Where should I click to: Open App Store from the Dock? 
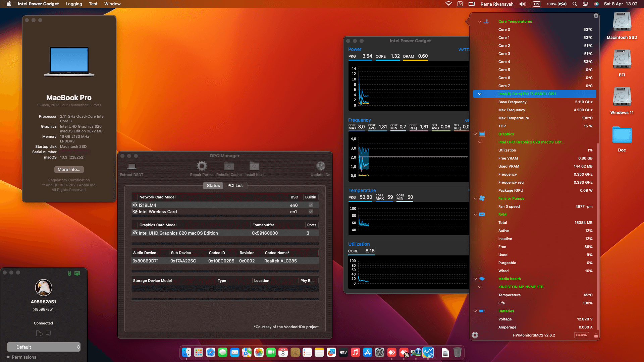pyautogui.click(x=368, y=353)
